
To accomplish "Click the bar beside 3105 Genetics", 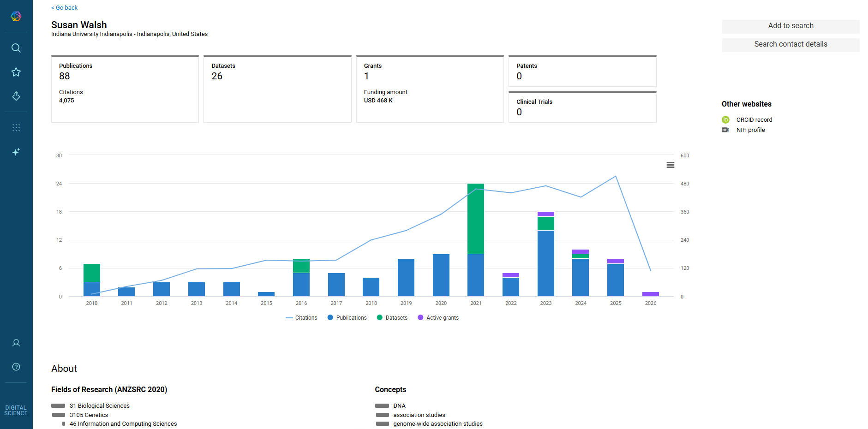I will (x=59, y=415).
